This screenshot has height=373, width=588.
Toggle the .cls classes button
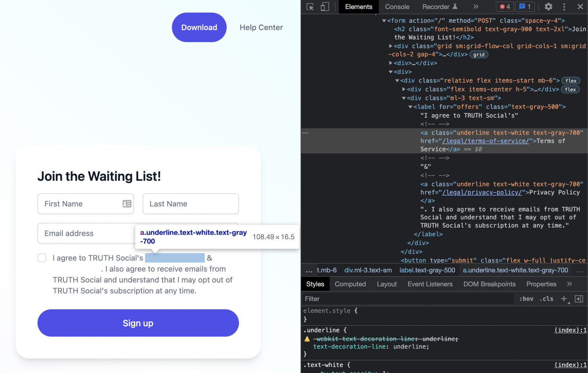[x=546, y=299]
